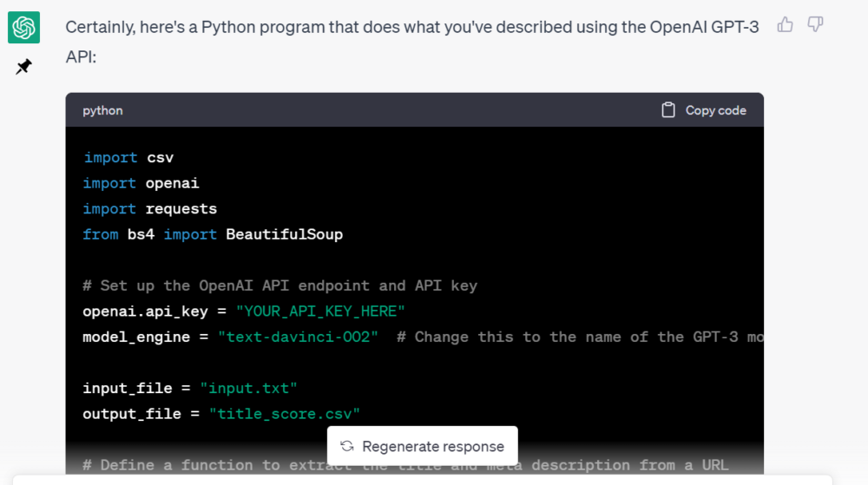The width and height of the screenshot is (868, 485).
Task: Click the "title_score.csv" filename string
Action: coord(284,414)
